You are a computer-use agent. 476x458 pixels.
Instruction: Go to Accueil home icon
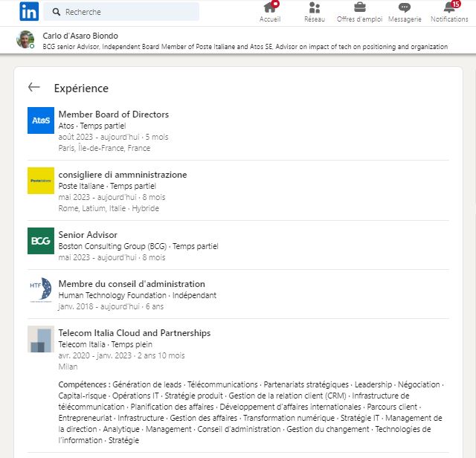tap(270, 7)
